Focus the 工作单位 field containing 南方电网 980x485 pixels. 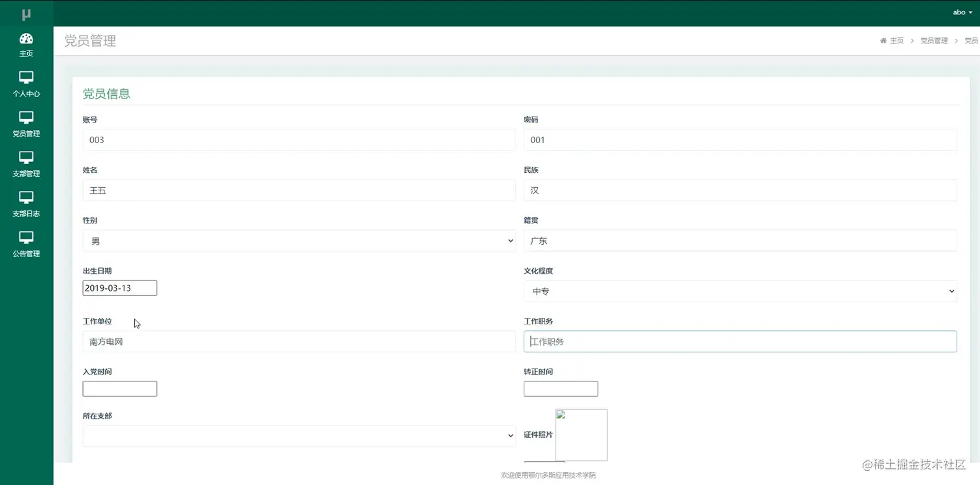299,342
